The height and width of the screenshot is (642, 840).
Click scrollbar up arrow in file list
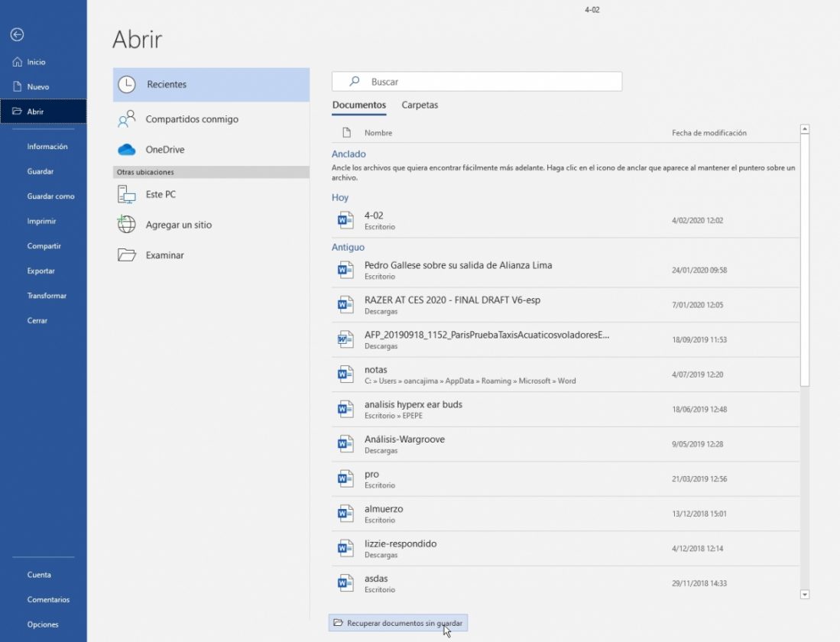pos(804,130)
